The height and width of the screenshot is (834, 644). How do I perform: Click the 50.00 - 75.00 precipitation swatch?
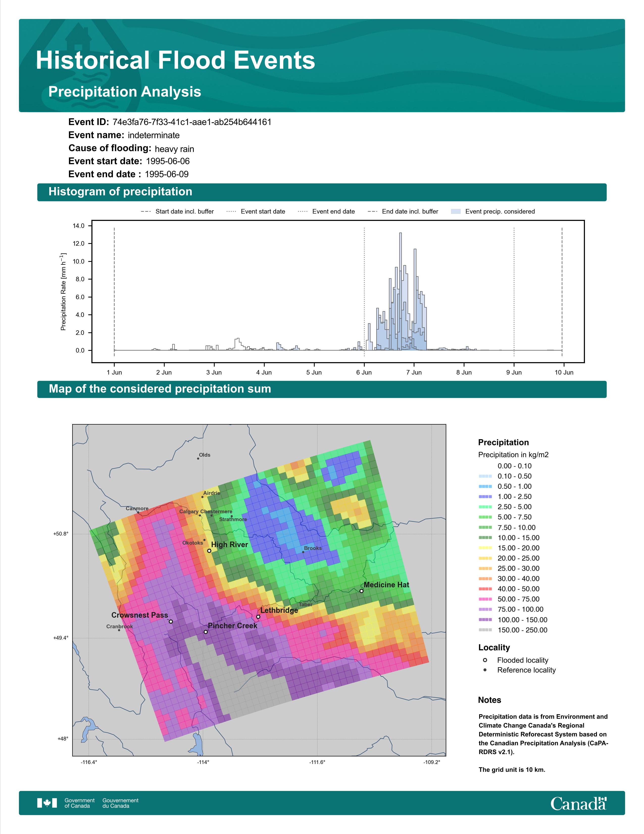[x=485, y=599]
